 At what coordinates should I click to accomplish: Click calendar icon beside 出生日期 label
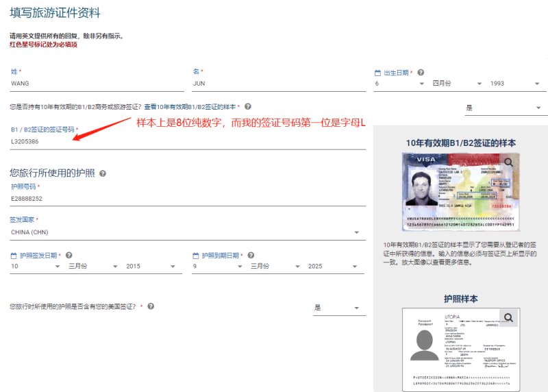pos(377,73)
